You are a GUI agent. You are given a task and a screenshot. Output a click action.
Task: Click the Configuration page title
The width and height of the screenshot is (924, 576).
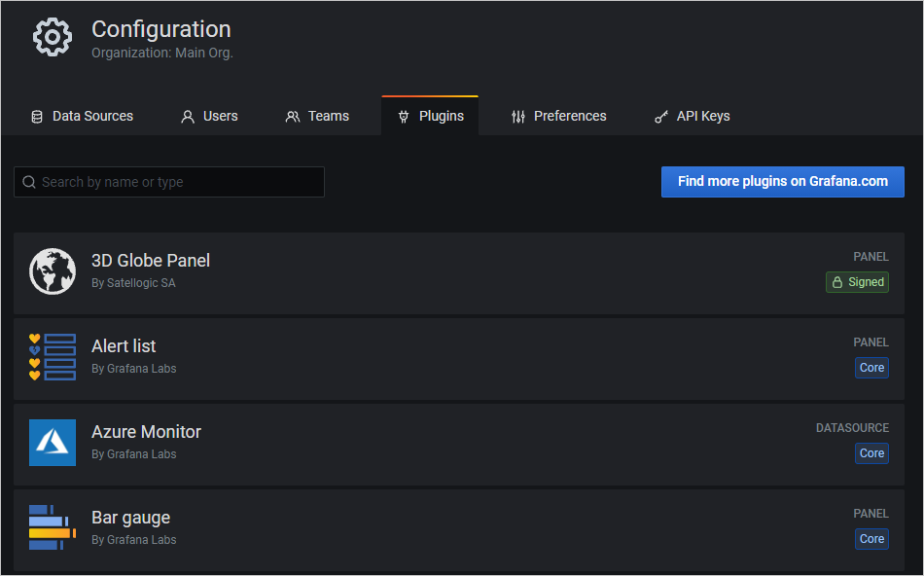pos(160,29)
